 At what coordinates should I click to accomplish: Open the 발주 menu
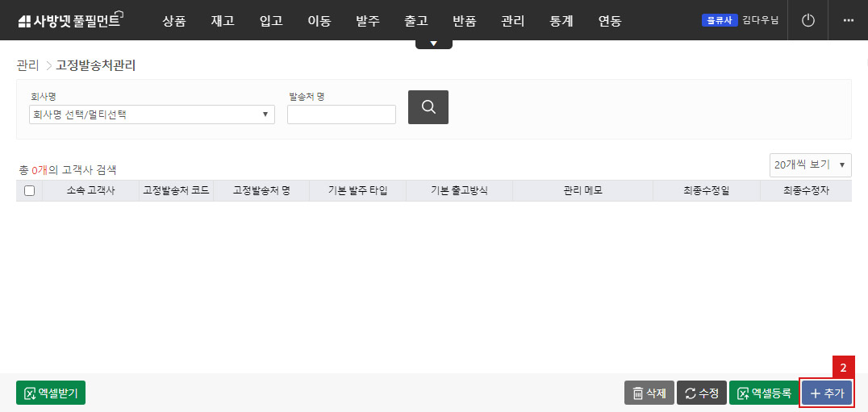[x=368, y=21]
